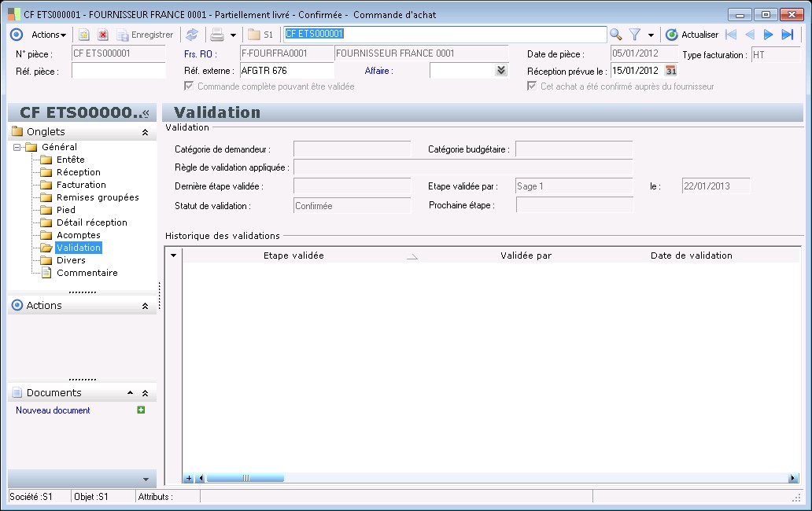Toggle 'Commande complète pouvant être validée' checkbox
Screen dimensions: 812x511
[190, 86]
